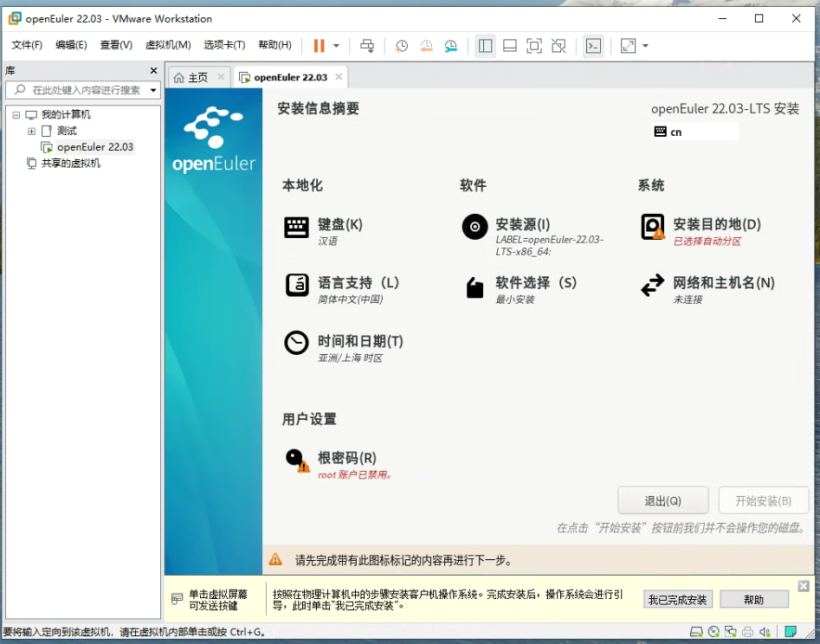Select openEuler 22.03 in the library tree
Screen dimensions: 820x644
pyautogui.click(x=95, y=147)
